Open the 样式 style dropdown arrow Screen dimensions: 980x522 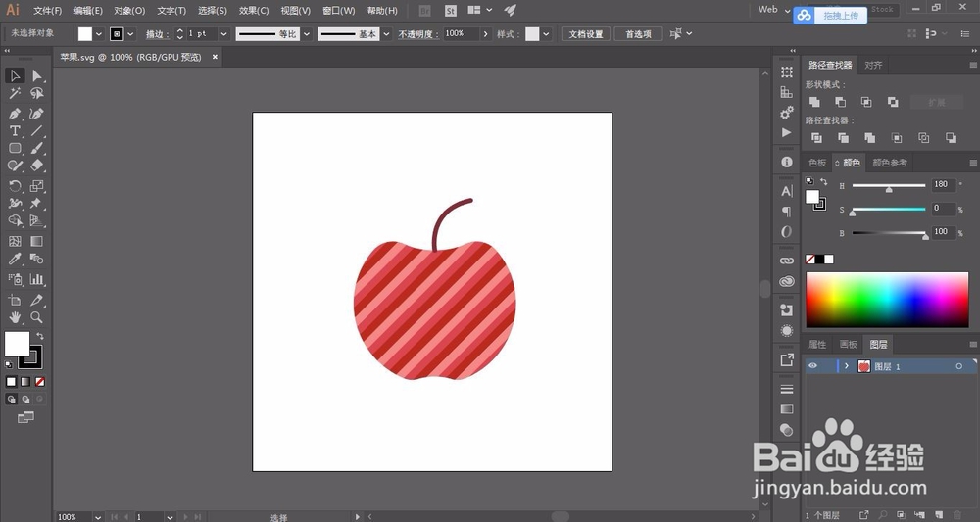546,34
